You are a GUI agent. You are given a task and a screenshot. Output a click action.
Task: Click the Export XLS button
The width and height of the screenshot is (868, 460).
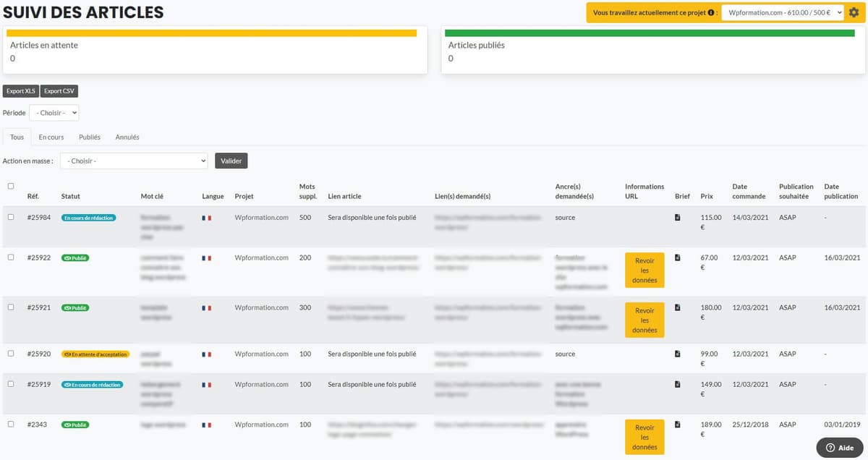(20, 91)
